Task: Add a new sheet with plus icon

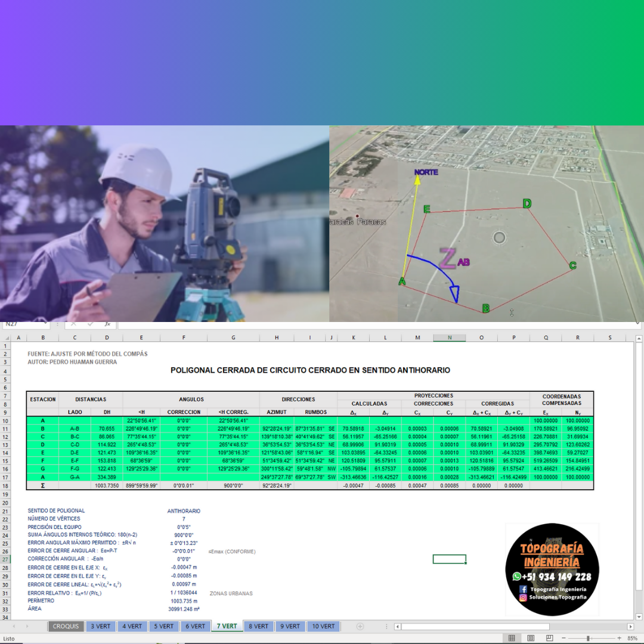Action: [360, 626]
